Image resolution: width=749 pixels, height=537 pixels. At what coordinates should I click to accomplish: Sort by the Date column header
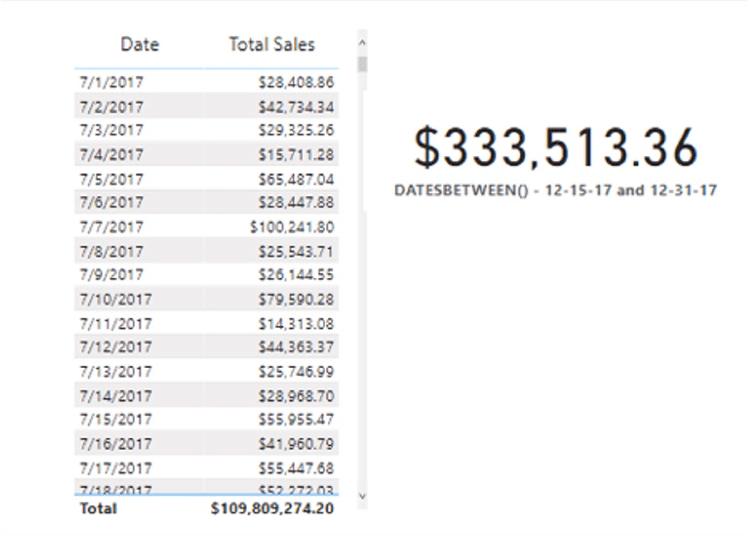click(x=140, y=44)
